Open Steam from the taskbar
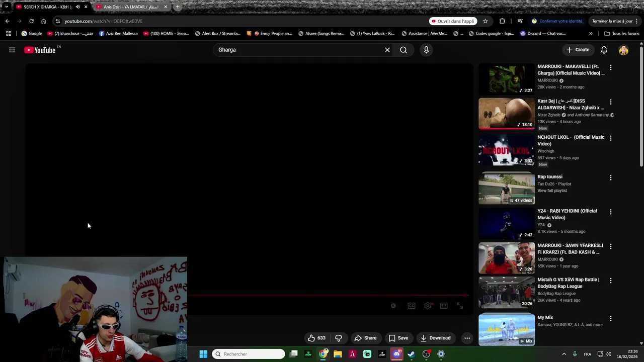Screen dimensions: 644x362 [412, 354]
